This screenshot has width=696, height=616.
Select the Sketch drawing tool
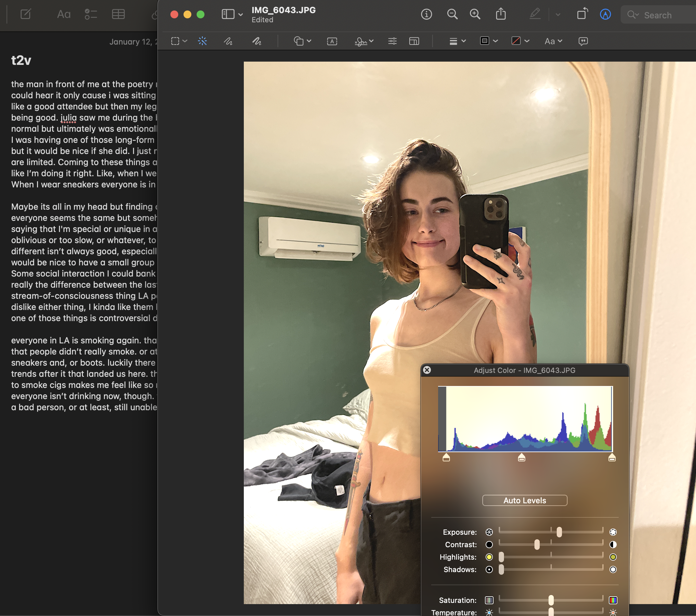(x=228, y=41)
